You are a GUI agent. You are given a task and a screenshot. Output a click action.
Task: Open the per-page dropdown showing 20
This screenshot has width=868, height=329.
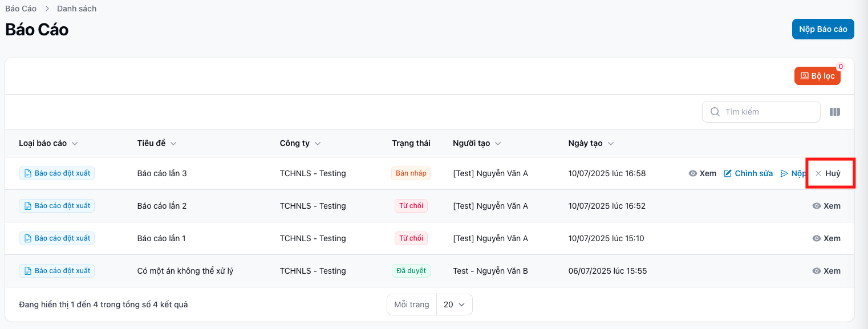[x=454, y=304]
